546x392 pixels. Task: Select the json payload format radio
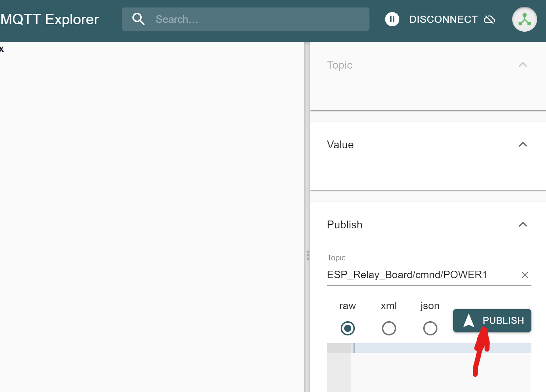click(x=430, y=328)
